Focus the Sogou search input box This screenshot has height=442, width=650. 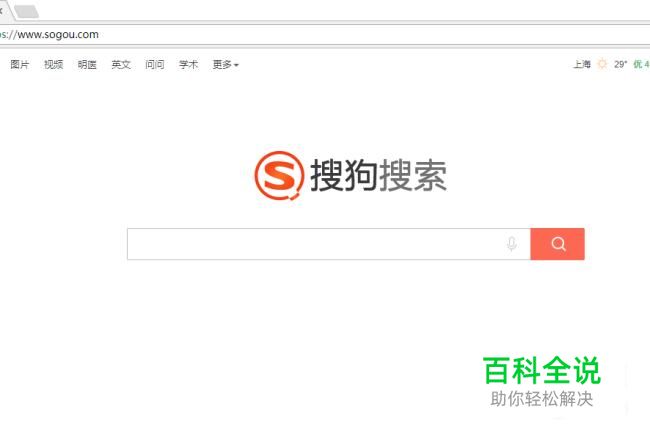[x=317, y=244]
